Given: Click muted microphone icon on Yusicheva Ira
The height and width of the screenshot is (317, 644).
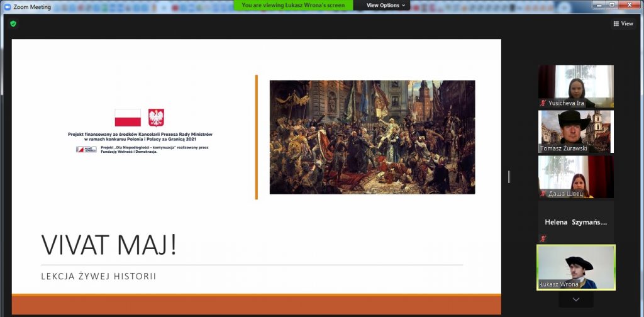Looking at the screenshot, I should 543,103.
